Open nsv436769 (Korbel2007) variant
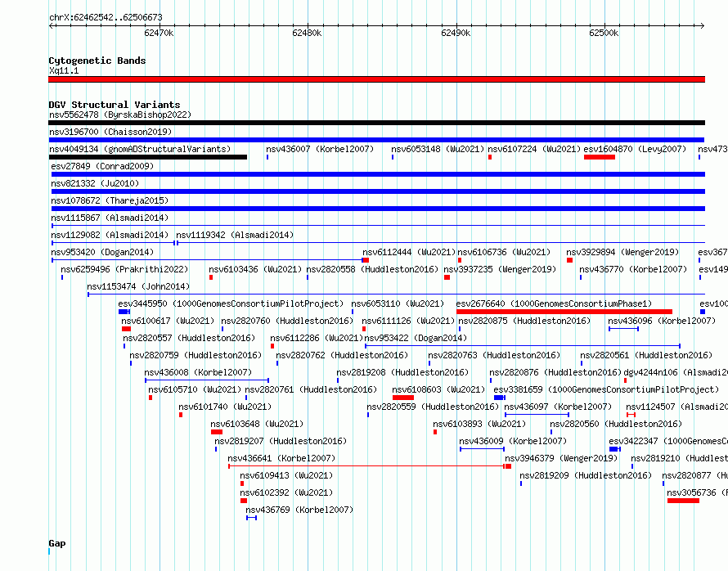Screen dimensions: 728x571 coord(299,510)
